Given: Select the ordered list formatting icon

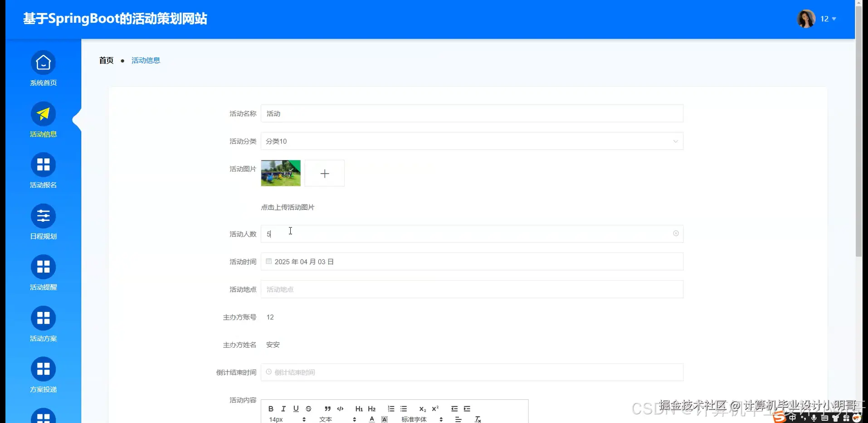Looking at the screenshot, I should [391, 409].
